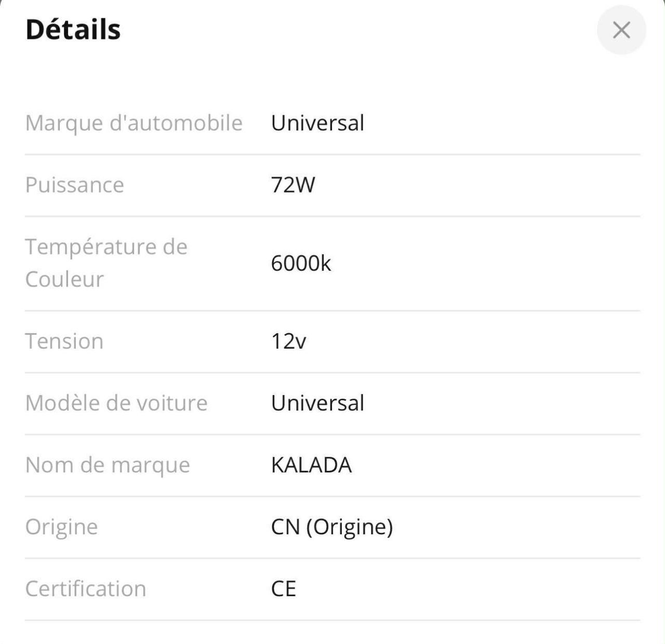Select the Détails heading
The image size is (665, 644).
73,30
